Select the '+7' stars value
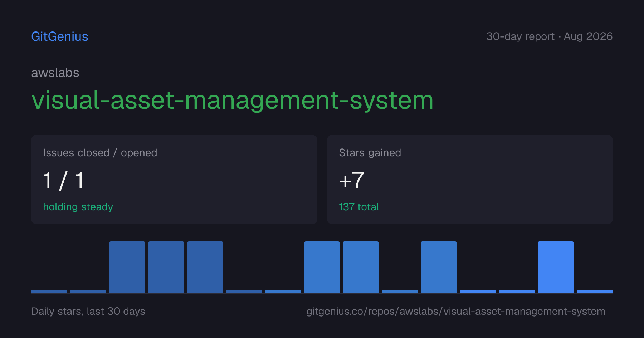This screenshot has width=644, height=338. [x=352, y=180]
